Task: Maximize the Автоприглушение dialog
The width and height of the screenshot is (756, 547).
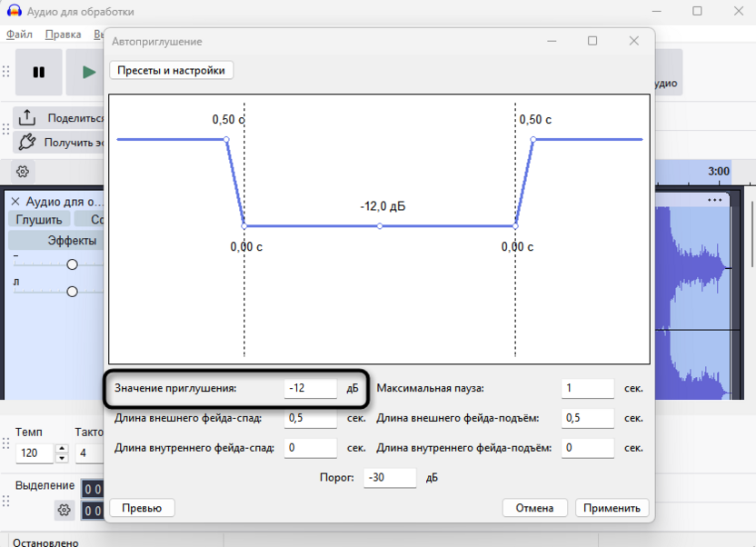Action: [592, 42]
